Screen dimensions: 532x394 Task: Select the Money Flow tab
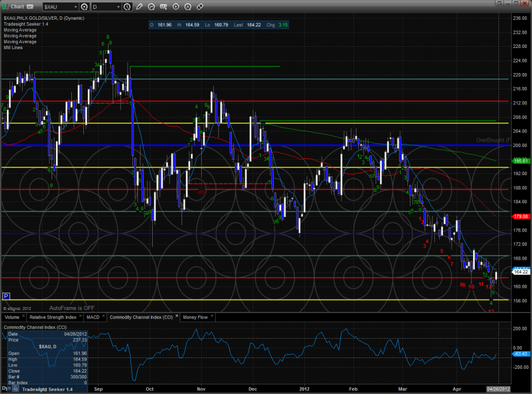196,317
